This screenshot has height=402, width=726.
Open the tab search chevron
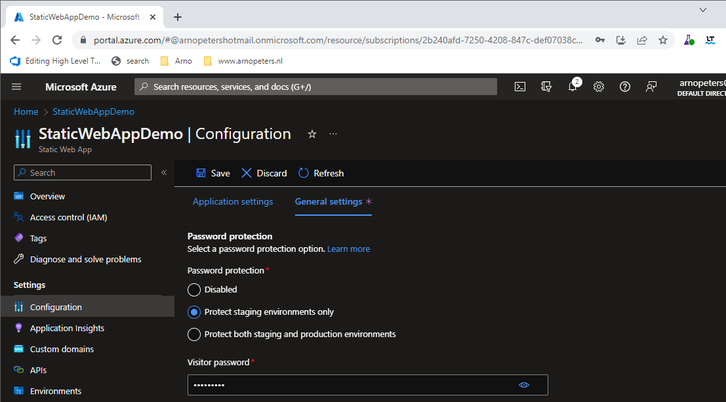click(x=703, y=10)
